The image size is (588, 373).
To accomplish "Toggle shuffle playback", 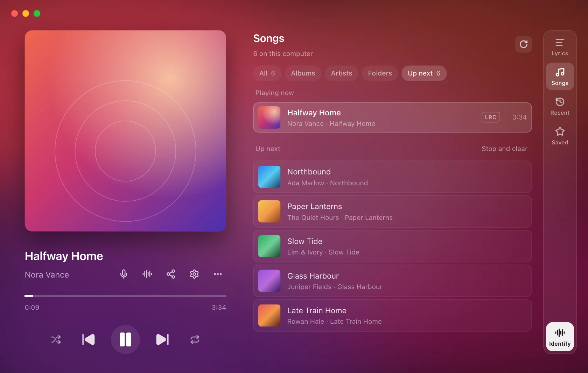I will (56, 339).
